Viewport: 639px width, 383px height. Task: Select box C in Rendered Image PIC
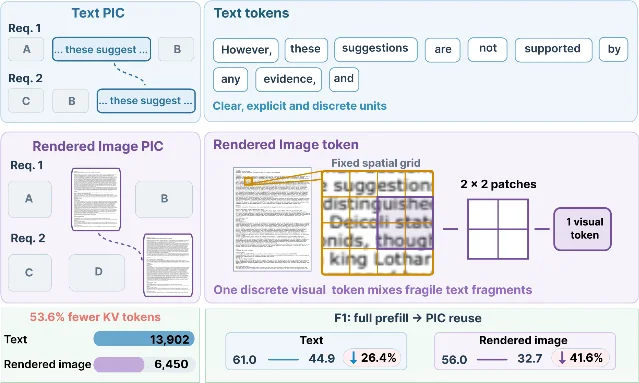30,273
